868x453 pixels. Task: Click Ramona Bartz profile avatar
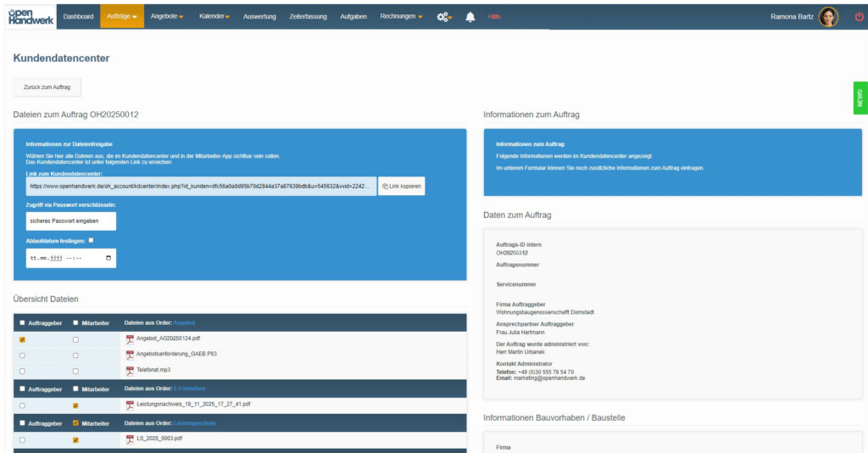coord(828,16)
